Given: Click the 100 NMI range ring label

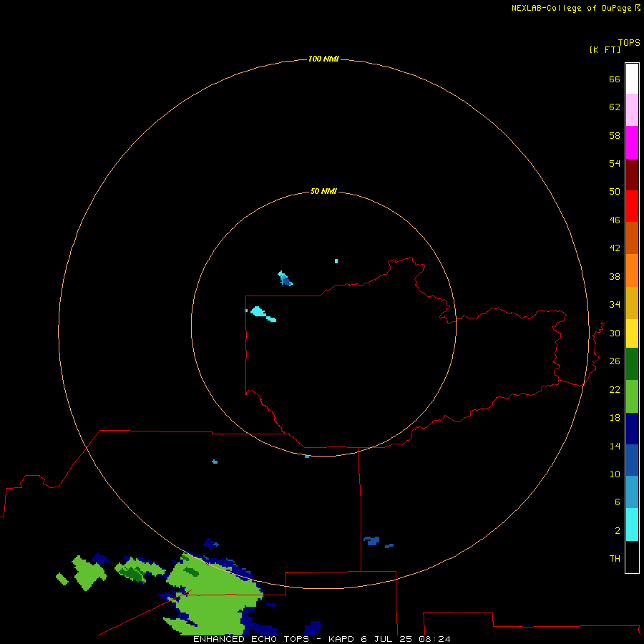Looking at the screenshot, I should tap(323, 59).
